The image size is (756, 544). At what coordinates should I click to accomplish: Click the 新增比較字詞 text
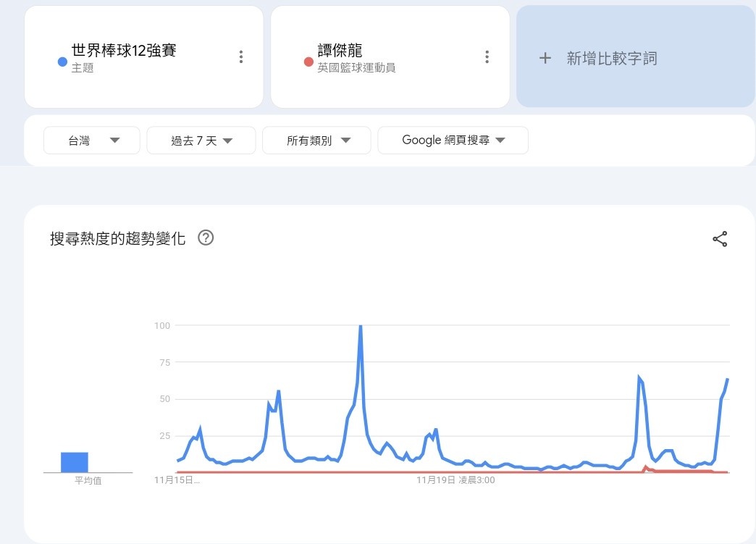point(611,59)
